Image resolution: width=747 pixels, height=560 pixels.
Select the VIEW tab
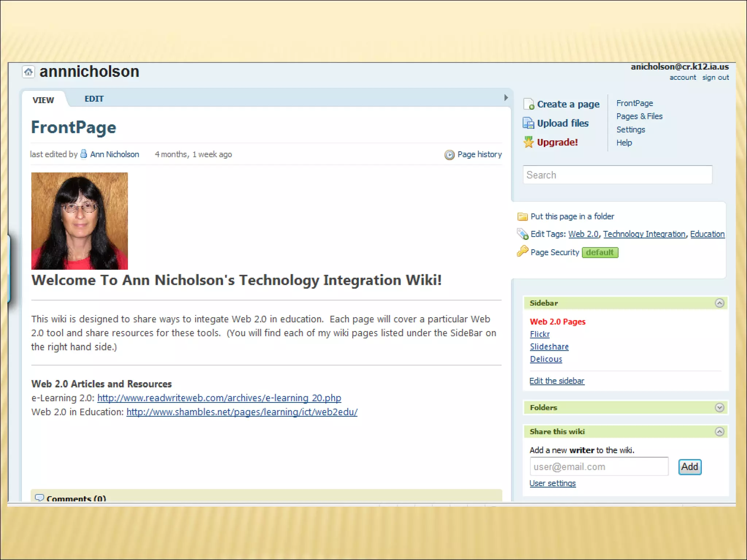pos(43,100)
